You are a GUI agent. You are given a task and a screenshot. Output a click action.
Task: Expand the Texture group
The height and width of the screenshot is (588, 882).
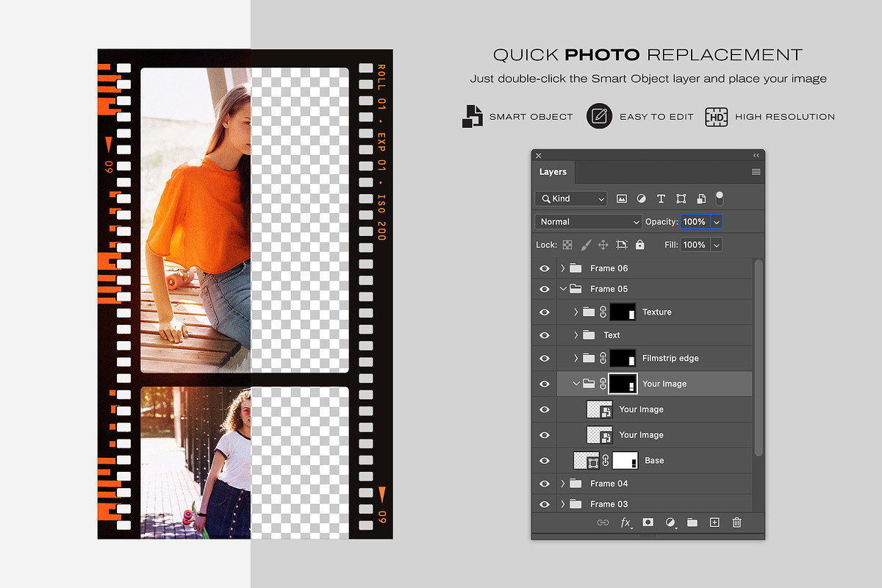click(x=576, y=312)
